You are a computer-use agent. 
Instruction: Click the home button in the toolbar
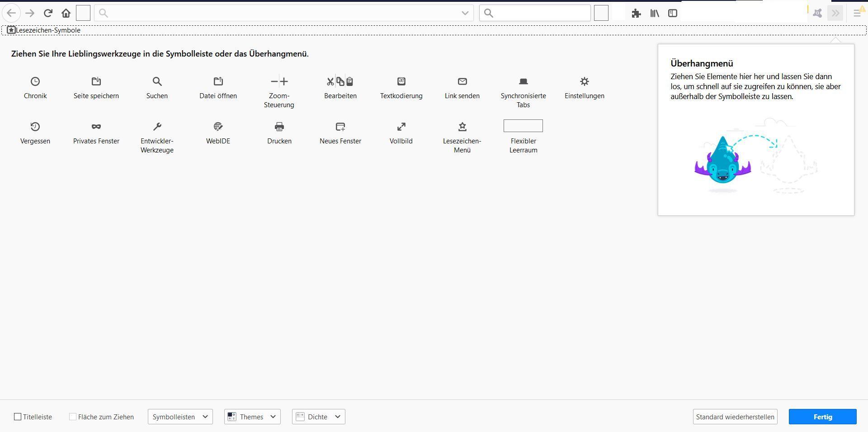66,13
